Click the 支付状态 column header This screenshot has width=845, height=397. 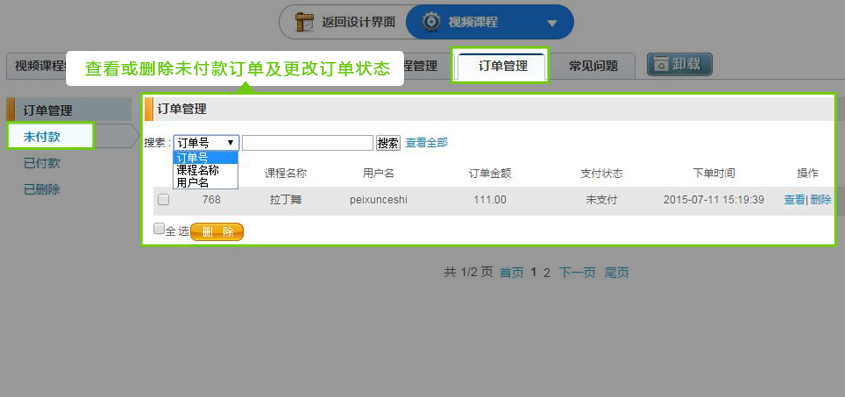click(x=601, y=173)
